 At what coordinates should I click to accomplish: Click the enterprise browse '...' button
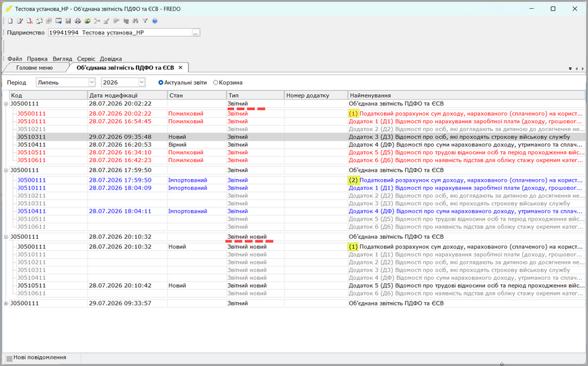point(195,32)
